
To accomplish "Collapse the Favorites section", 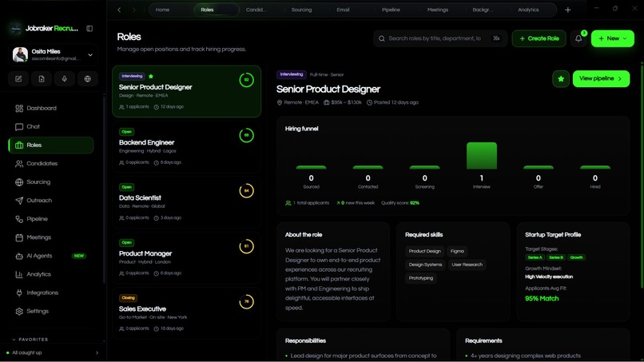I will point(30,340).
